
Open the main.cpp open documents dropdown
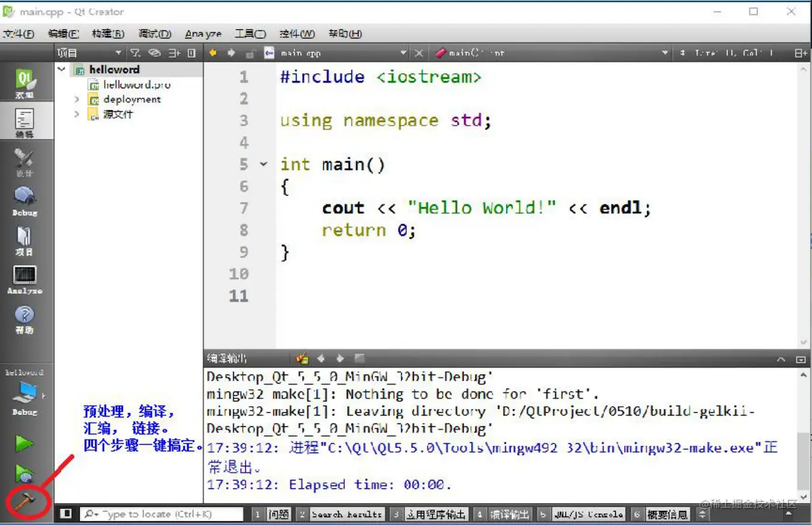[x=343, y=54]
